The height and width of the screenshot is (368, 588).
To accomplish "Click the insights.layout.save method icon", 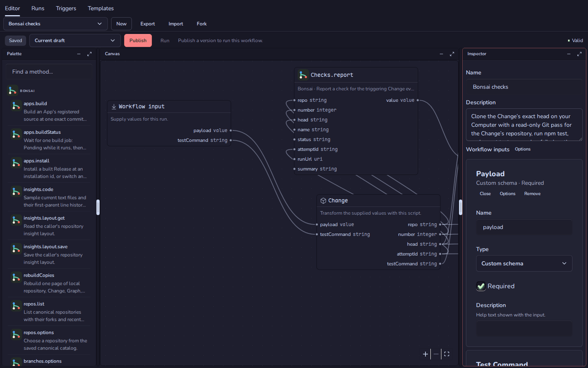I will coord(16,248).
